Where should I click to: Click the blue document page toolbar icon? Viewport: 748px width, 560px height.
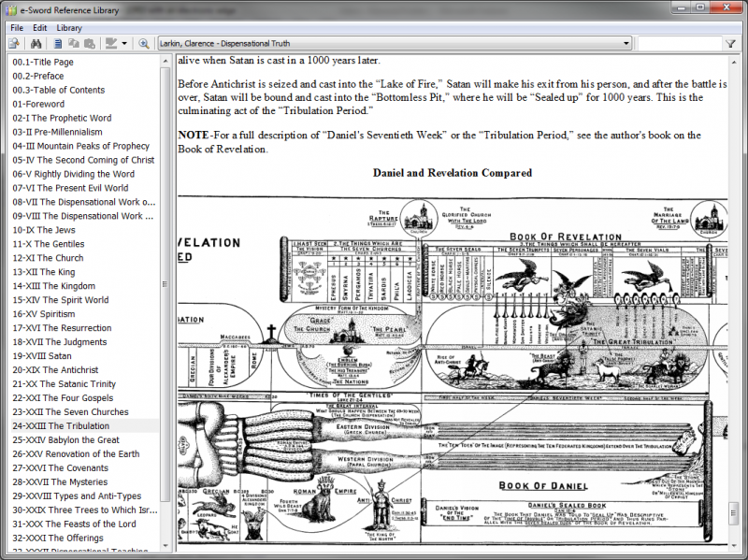(58, 43)
